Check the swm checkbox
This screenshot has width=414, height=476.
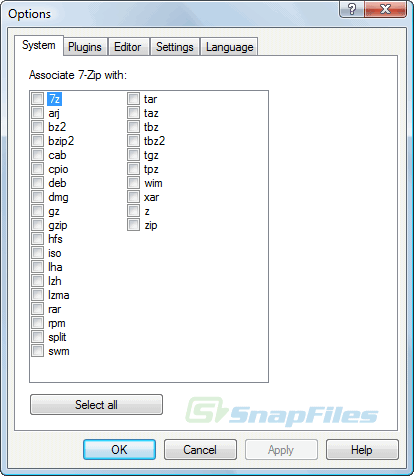coord(37,351)
